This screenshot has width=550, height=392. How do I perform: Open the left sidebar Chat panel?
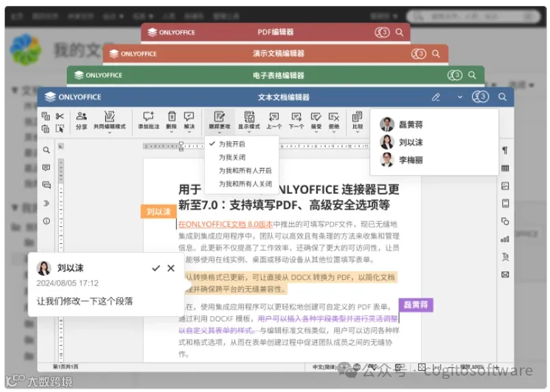(x=46, y=185)
